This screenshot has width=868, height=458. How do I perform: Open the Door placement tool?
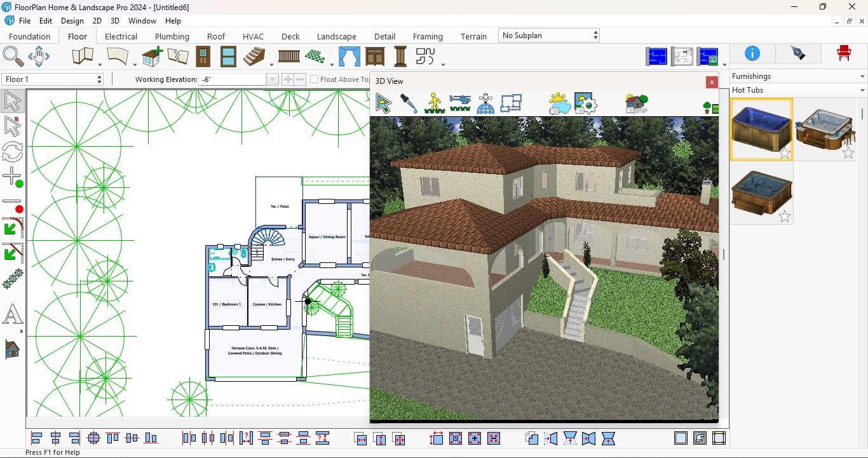tap(202, 57)
